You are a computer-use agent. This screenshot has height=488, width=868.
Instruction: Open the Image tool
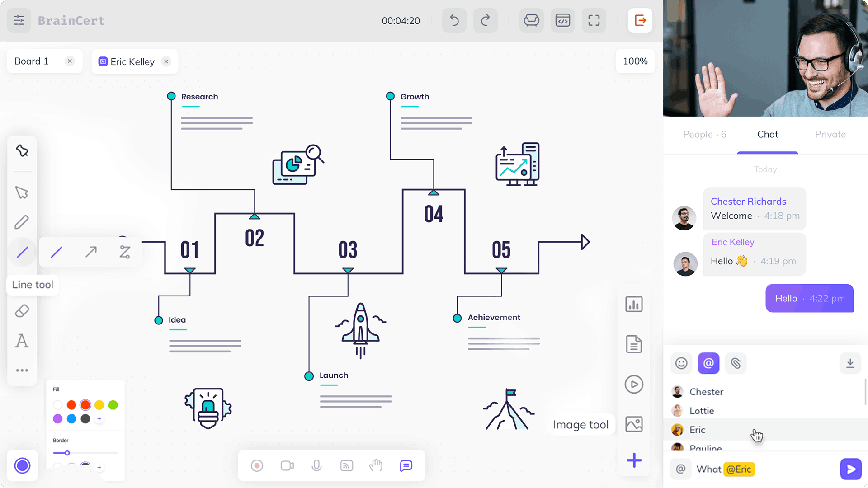[634, 424]
